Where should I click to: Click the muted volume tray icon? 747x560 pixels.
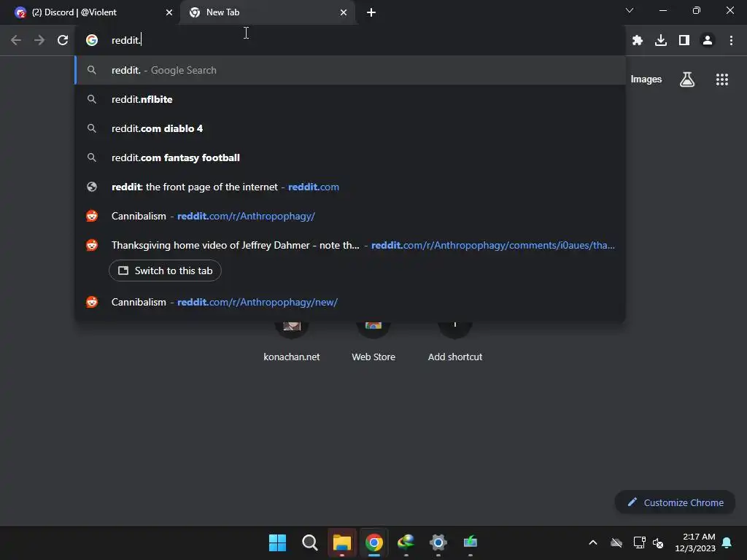click(658, 542)
